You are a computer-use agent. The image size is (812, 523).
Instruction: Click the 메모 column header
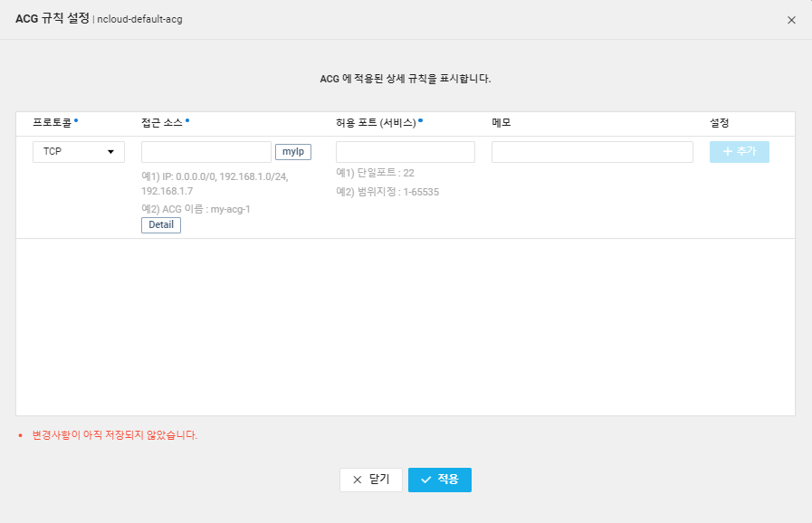502,123
